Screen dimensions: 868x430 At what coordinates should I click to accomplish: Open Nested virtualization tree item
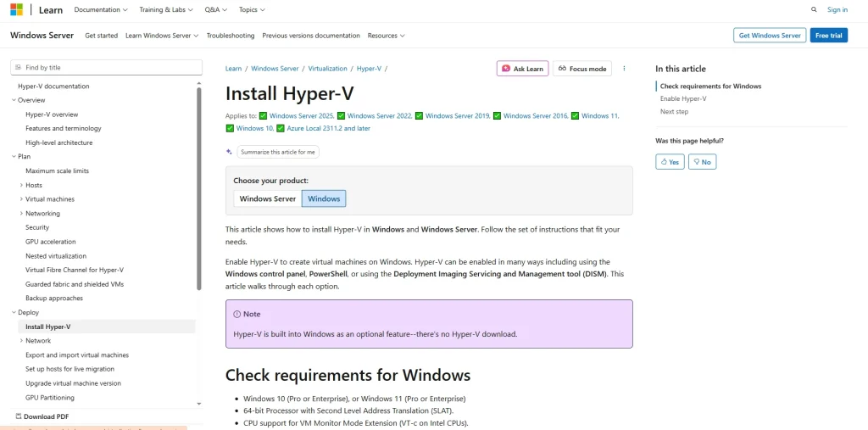pos(56,256)
